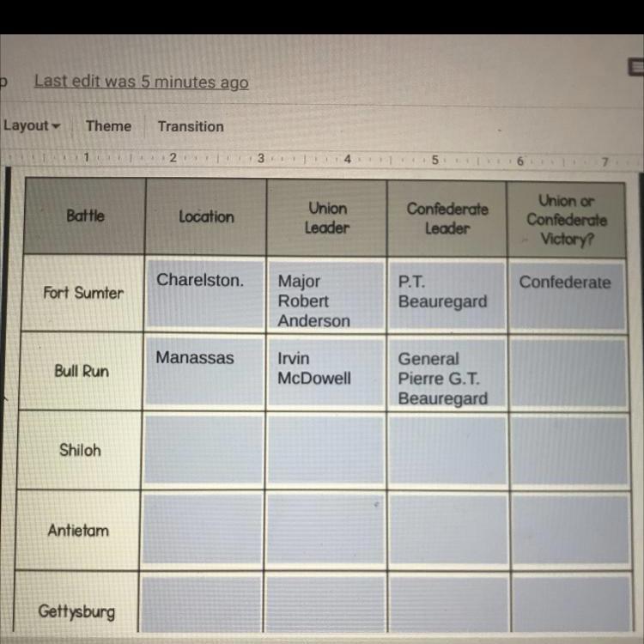644x644 pixels.
Task: Click the 'Confederate' victory cell
Action: pos(568,297)
